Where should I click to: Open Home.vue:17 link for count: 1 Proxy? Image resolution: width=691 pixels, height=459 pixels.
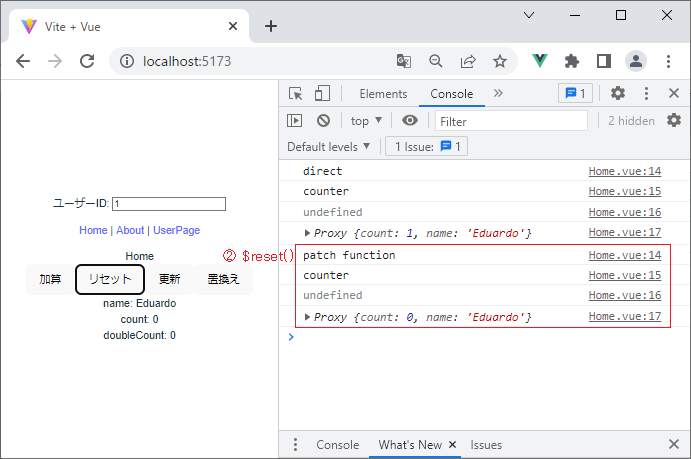tap(625, 232)
